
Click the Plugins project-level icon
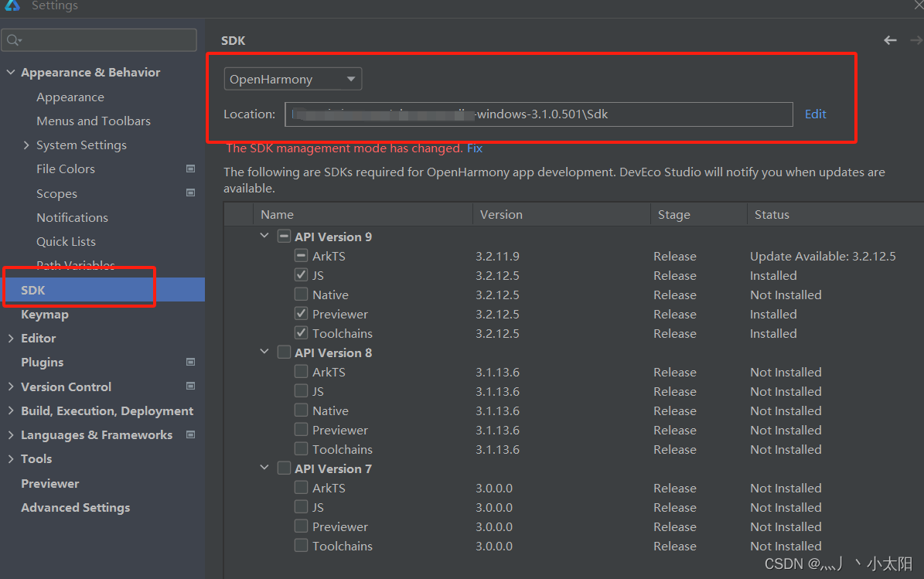click(x=190, y=362)
